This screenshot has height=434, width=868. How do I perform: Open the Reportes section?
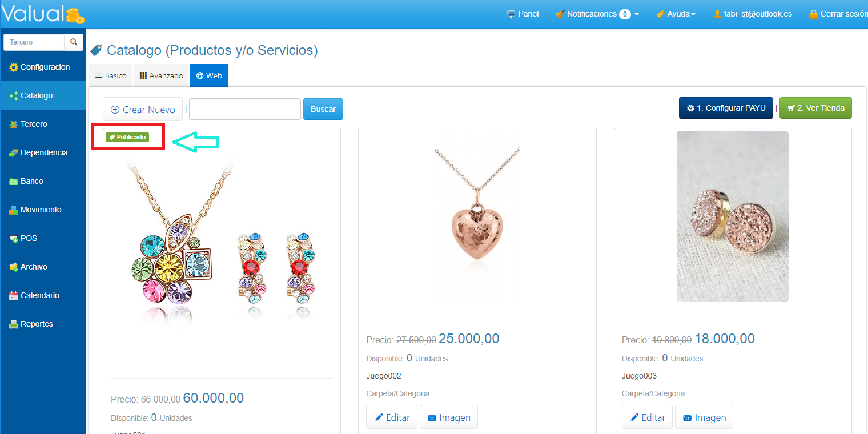43,324
